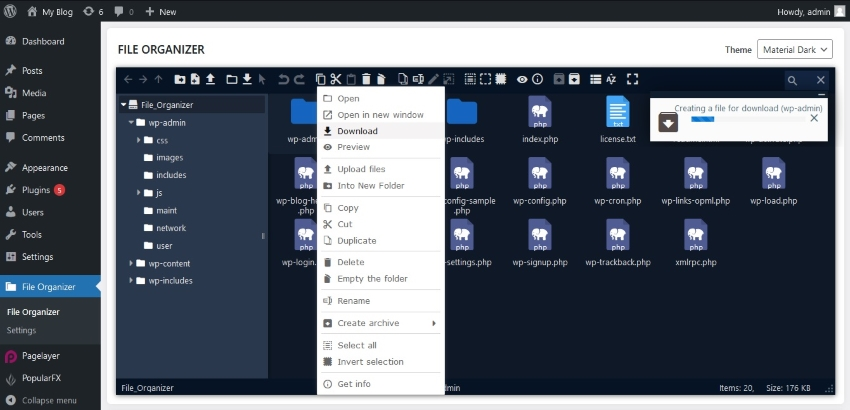Click the Extract archive toolbar icon
This screenshot has width=850, height=410.
click(559, 79)
